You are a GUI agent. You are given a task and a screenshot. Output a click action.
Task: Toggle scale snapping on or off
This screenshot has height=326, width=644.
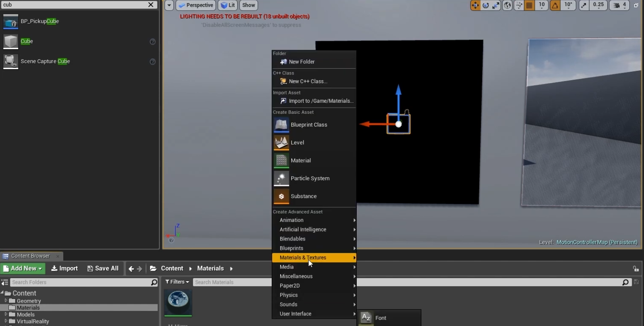[x=584, y=5]
